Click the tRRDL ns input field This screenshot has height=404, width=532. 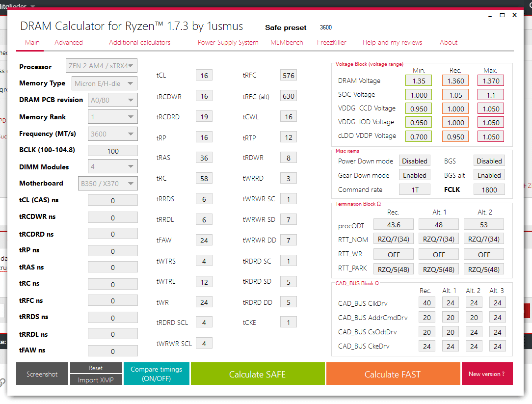point(113,334)
